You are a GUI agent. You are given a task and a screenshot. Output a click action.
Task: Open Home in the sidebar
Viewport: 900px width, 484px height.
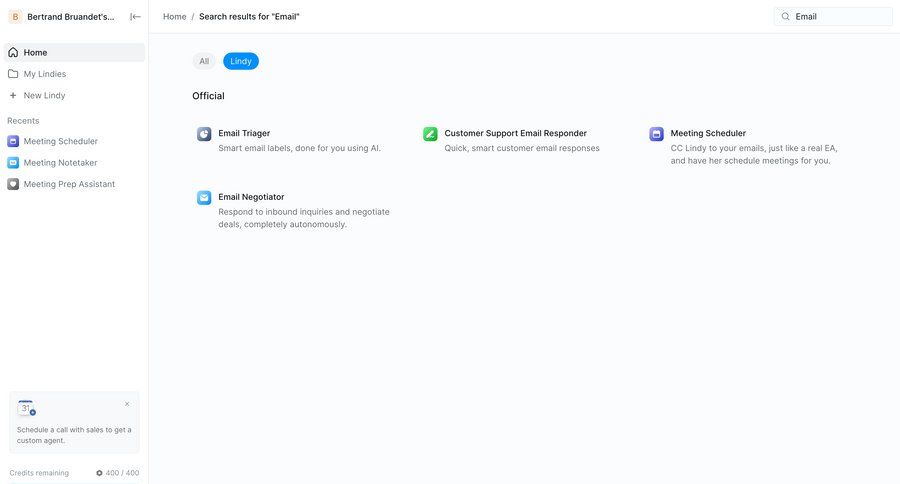pos(74,52)
